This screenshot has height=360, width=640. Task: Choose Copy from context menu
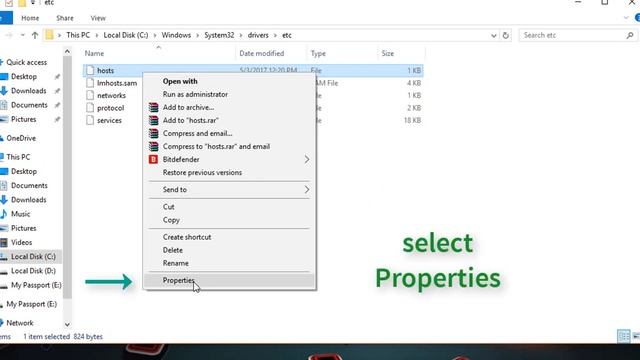click(x=171, y=220)
